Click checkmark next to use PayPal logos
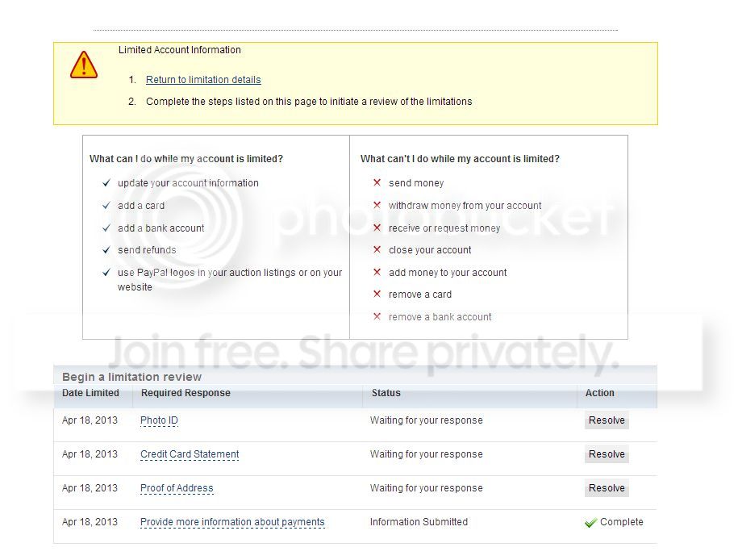The image size is (738, 560). (x=106, y=272)
